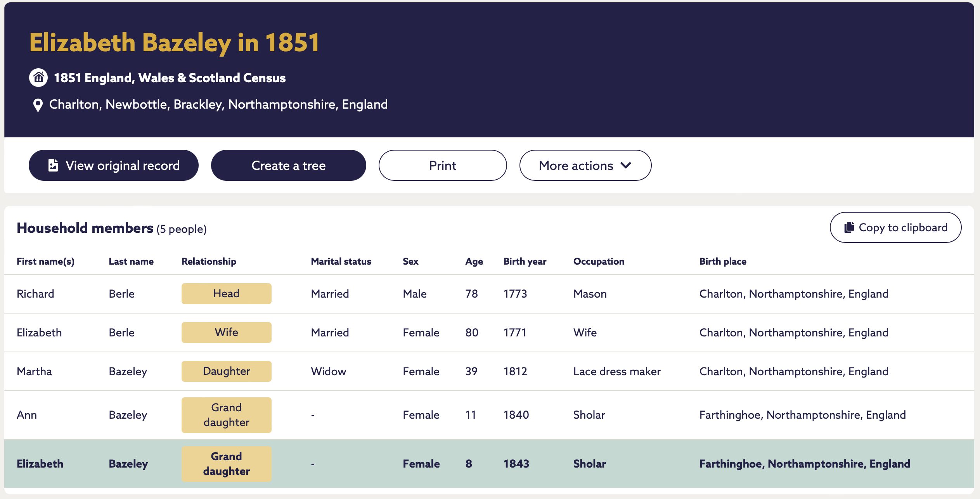980x499 pixels.
Task: Click Martha's last name Bazeley
Action: 128,371
